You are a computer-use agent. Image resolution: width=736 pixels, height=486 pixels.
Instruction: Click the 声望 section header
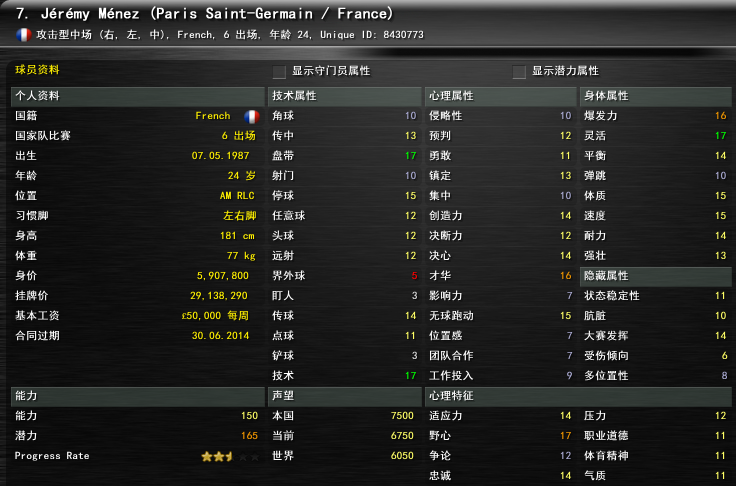click(x=344, y=396)
